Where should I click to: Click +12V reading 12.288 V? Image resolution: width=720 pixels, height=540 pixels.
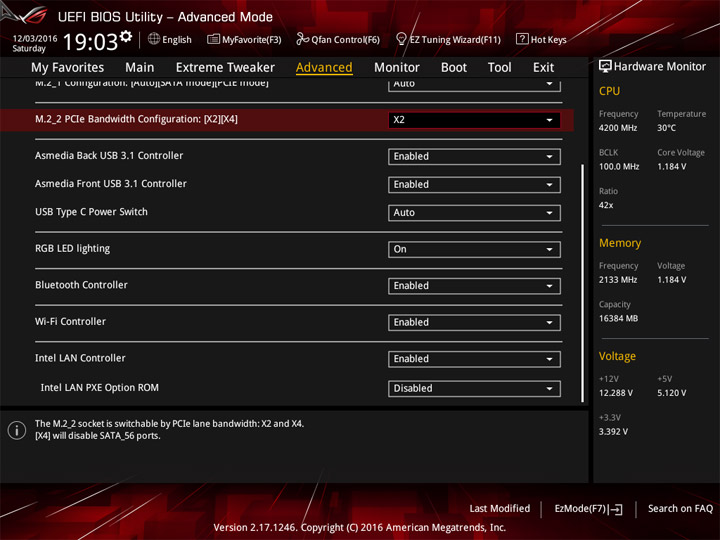(x=615, y=393)
